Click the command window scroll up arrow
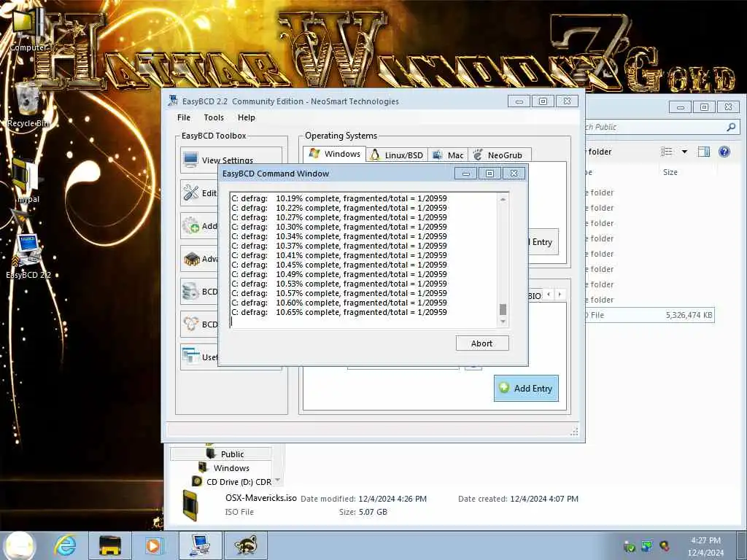Viewport: 747px width, 560px height. tap(503, 199)
